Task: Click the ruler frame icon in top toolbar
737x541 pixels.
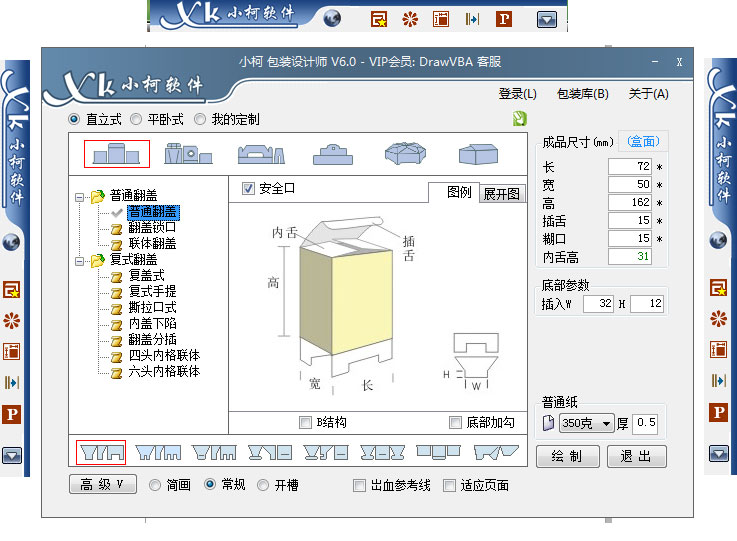Action: pos(441,19)
